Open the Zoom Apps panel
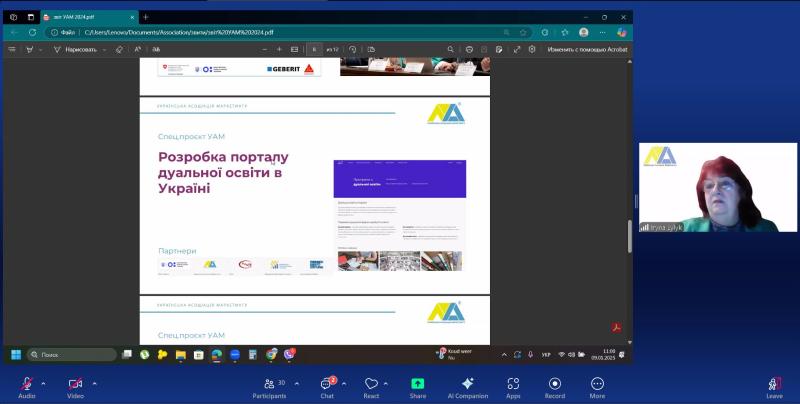Image resolution: width=800 pixels, height=404 pixels. [513, 385]
